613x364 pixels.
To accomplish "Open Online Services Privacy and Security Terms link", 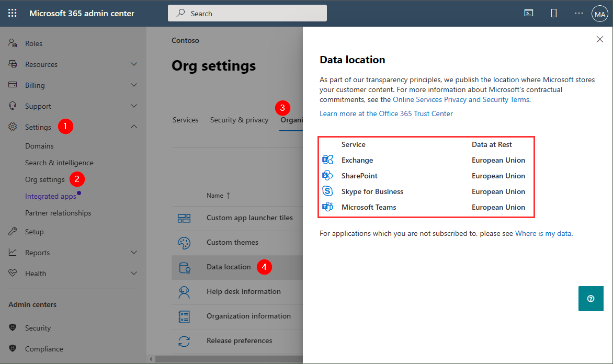I will click(x=461, y=99).
